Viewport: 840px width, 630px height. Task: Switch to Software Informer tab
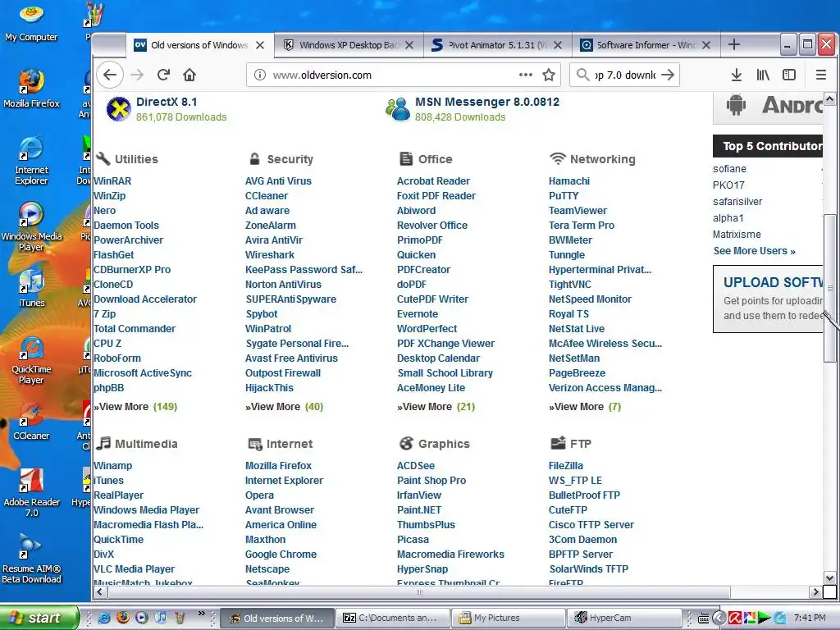click(646, 45)
